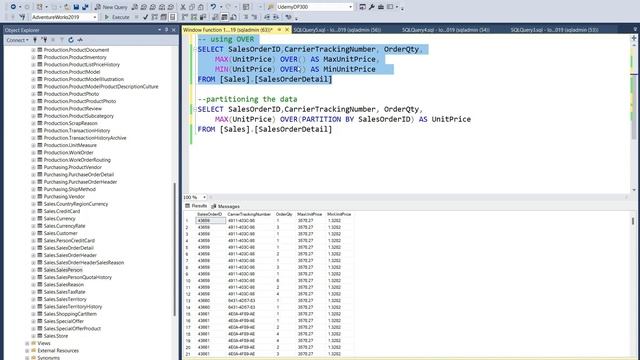Open the Properties wrench icon
640x360 pixels.
(x=371, y=7)
